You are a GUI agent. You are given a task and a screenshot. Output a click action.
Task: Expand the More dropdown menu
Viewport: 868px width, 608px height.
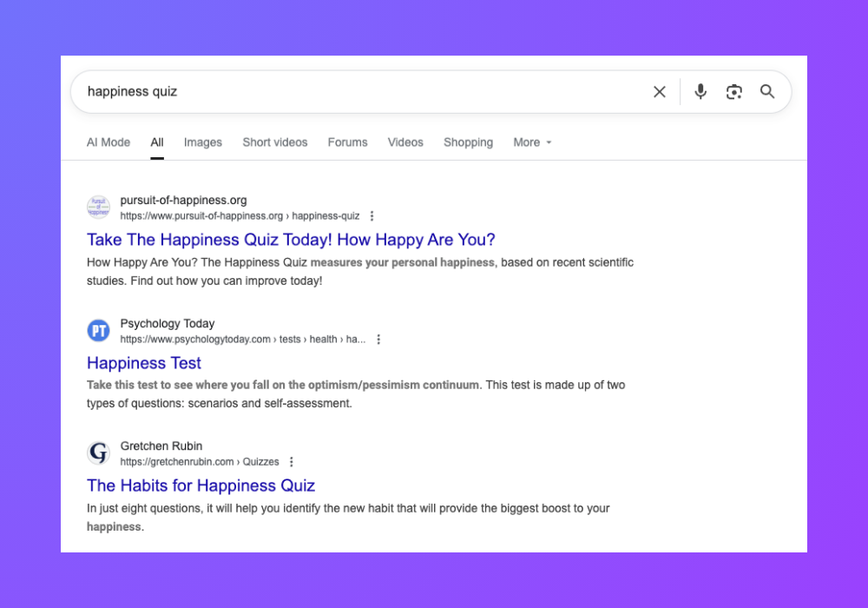[532, 142]
